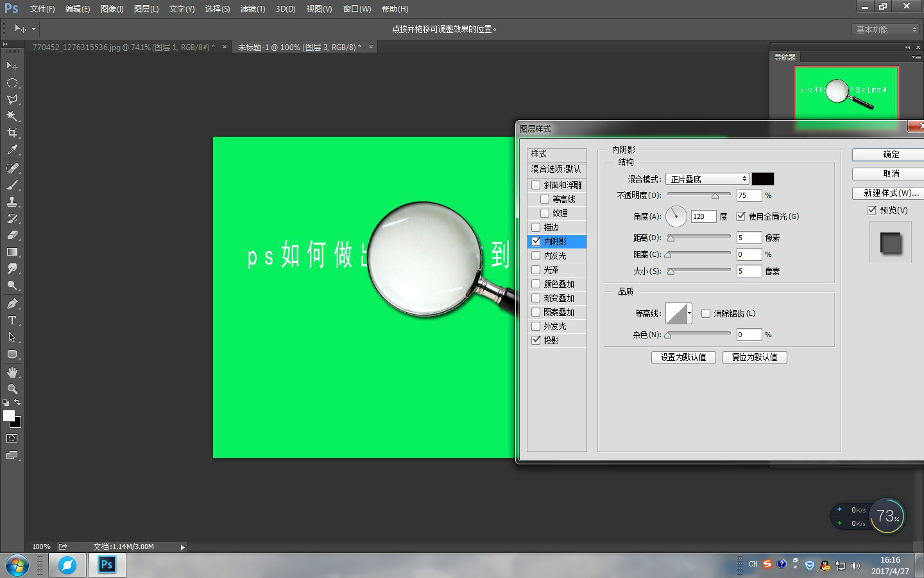
Task: Choose the Path Selection arrow tool
Action: coord(12,337)
